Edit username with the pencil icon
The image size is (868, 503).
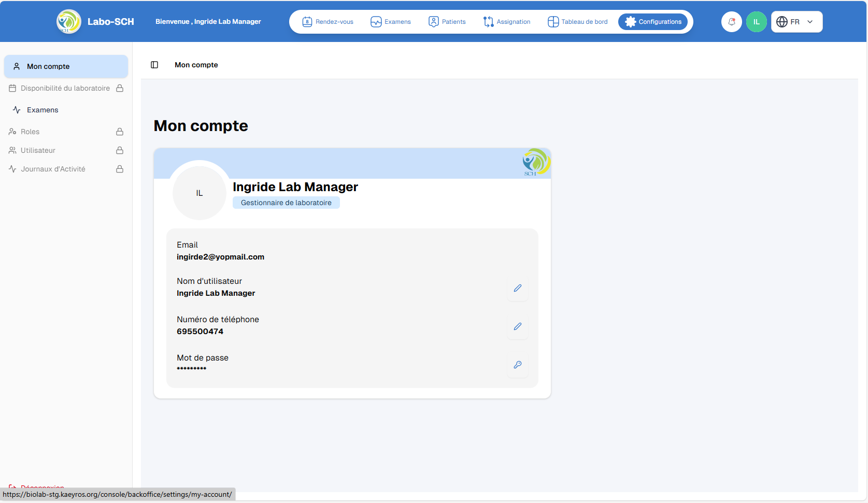517,288
